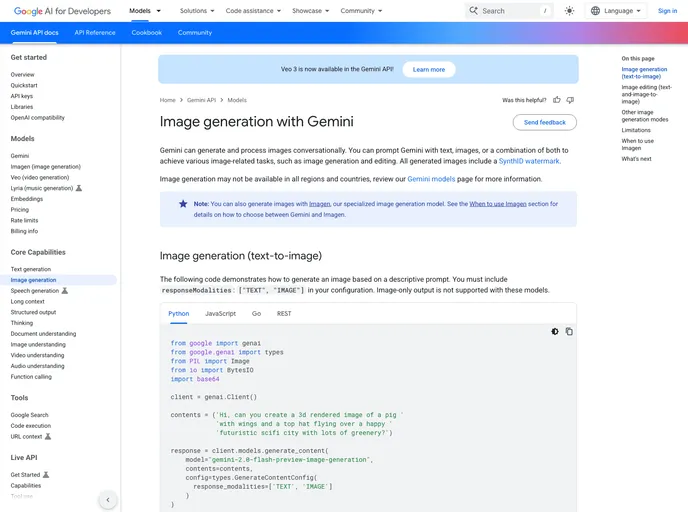Click the experimental flask icon beside Lyria
The width and height of the screenshot is (688, 512).
tap(79, 188)
